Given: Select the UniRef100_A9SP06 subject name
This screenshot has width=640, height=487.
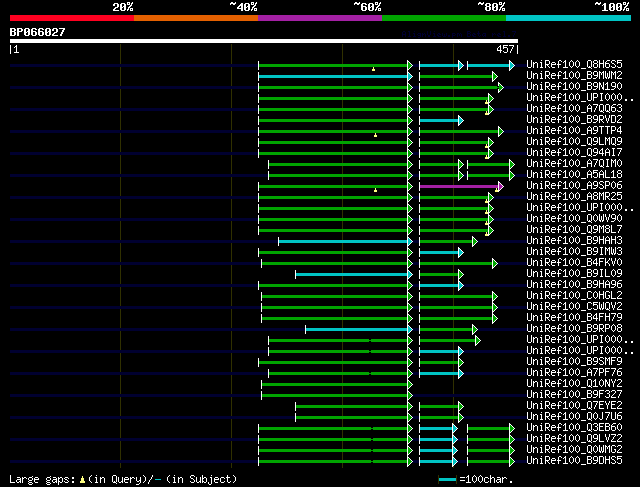Looking at the screenshot, I should (x=574, y=186).
